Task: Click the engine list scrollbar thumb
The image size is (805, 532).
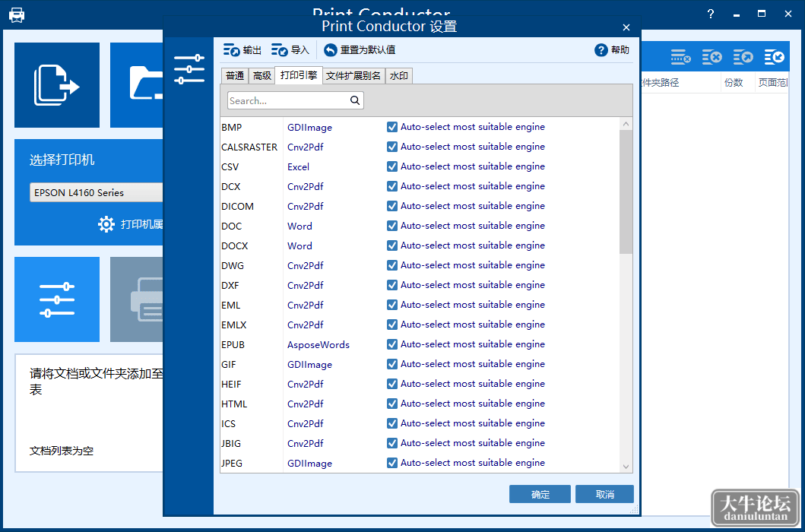Action: tap(626, 192)
